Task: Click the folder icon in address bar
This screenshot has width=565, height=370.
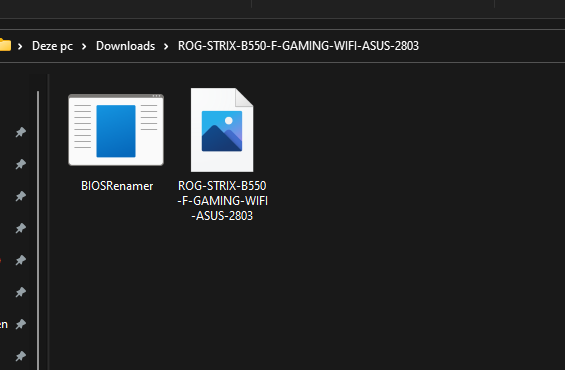Action: point(5,46)
